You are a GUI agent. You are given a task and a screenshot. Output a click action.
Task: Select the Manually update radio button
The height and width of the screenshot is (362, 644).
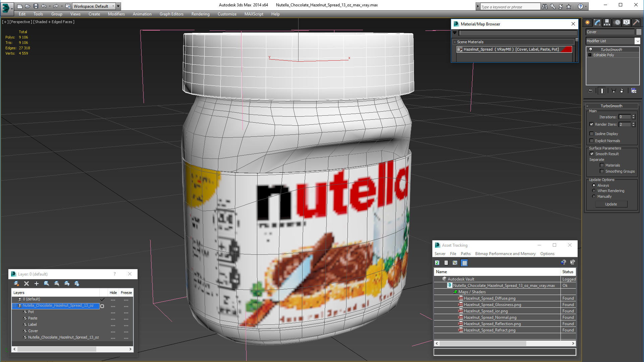tap(594, 196)
